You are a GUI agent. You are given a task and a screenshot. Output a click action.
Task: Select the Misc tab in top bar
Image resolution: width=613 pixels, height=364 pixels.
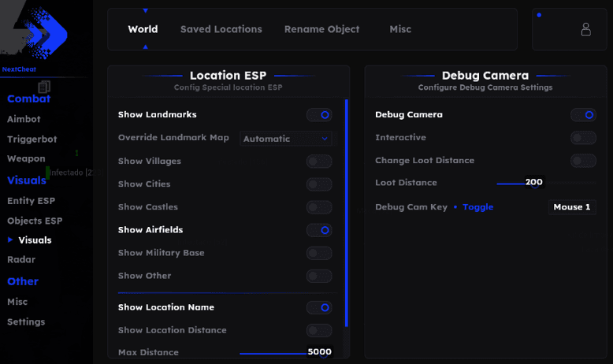[400, 29]
